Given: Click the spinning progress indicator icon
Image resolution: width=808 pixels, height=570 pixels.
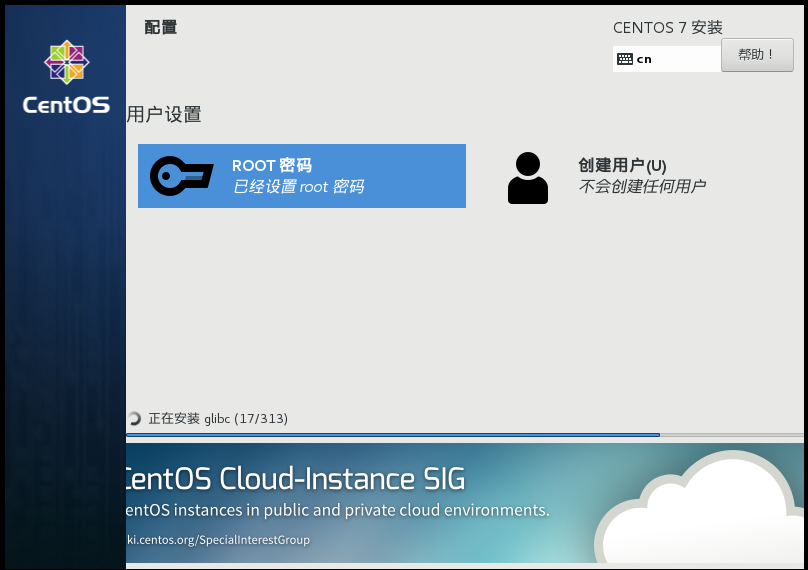Looking at the screenshot, I should coord(134,418).
